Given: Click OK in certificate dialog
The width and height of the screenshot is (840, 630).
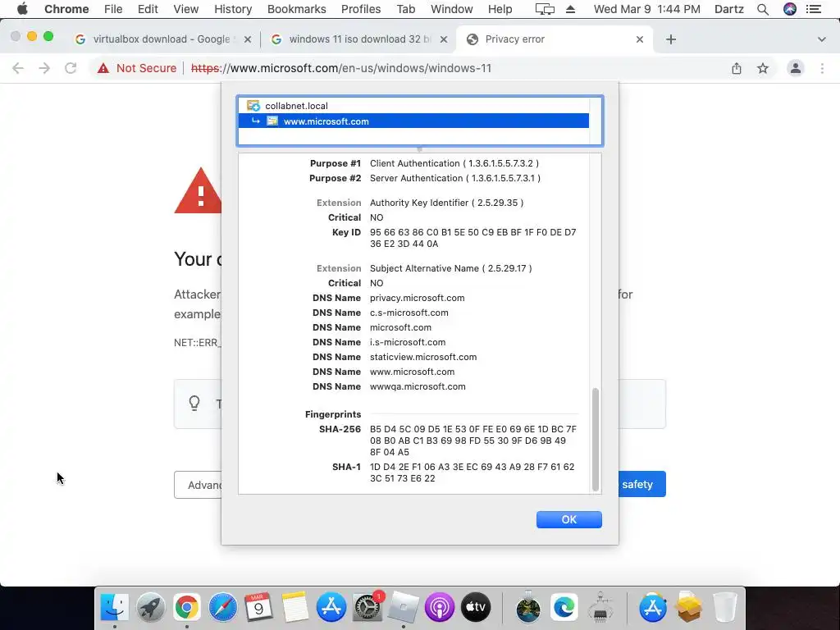Looking at the screenshot, I should [569, 519].
